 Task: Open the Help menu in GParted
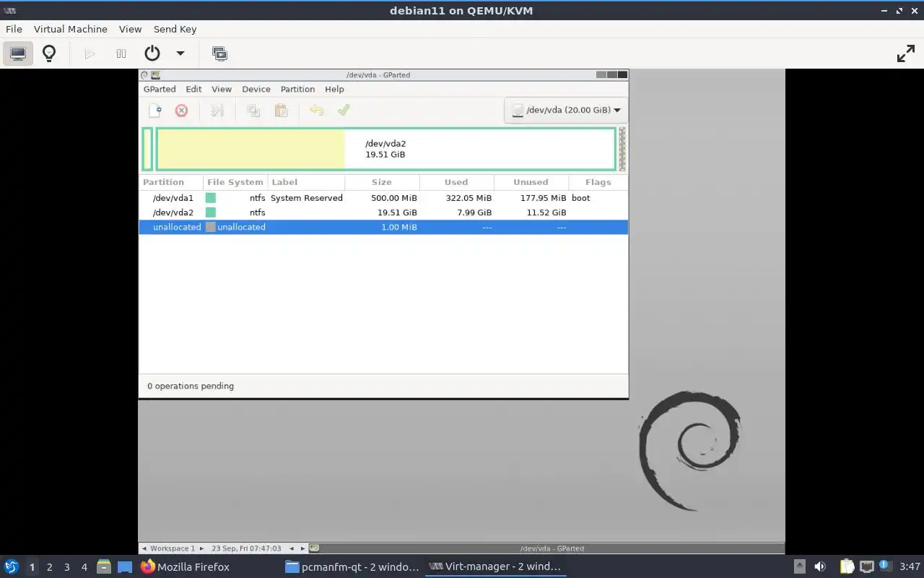tap(334, 89)
